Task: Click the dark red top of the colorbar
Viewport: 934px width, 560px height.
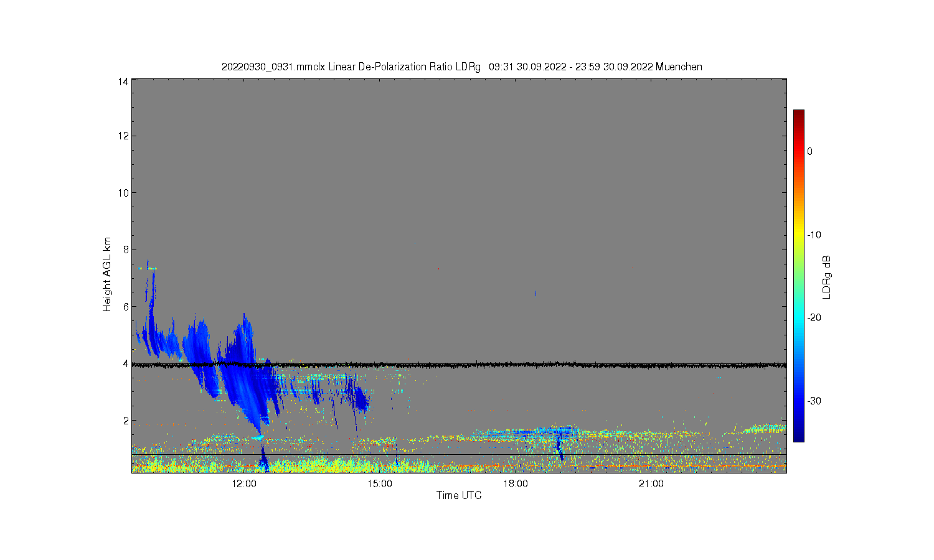Action: [x=799, y=114]
